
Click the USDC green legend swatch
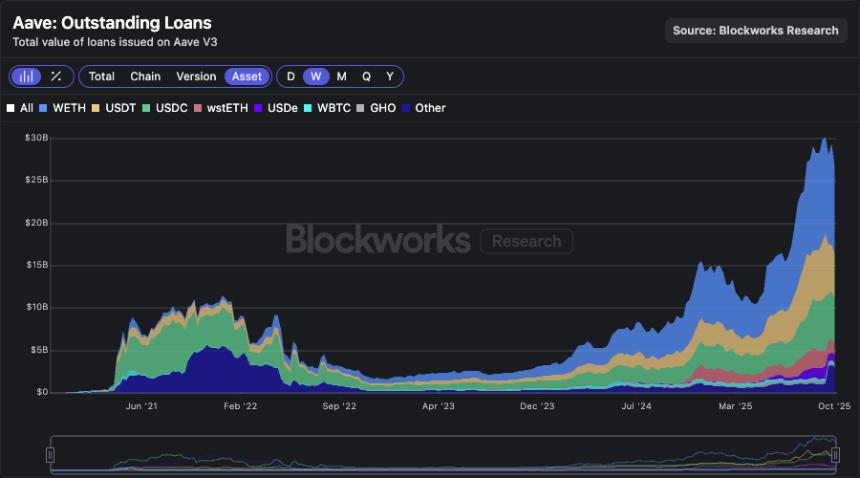point(146,108)
